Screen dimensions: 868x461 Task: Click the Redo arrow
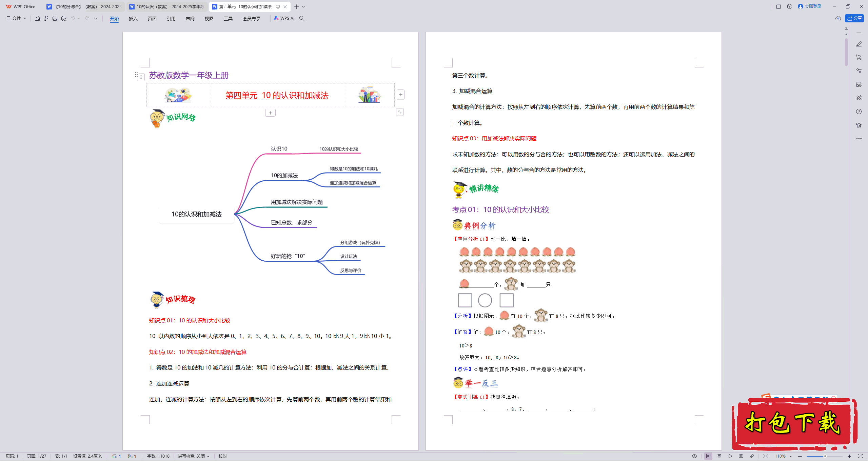point(87,18)
